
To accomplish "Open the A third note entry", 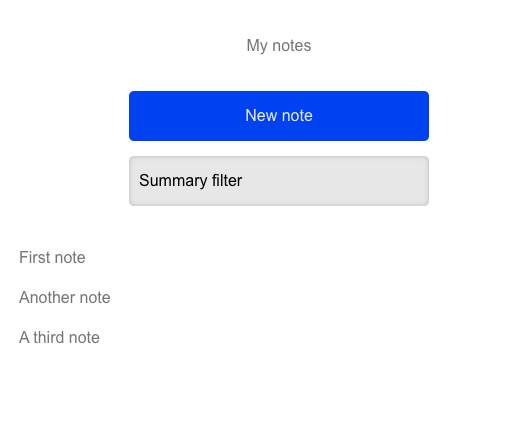I will 59,337.
